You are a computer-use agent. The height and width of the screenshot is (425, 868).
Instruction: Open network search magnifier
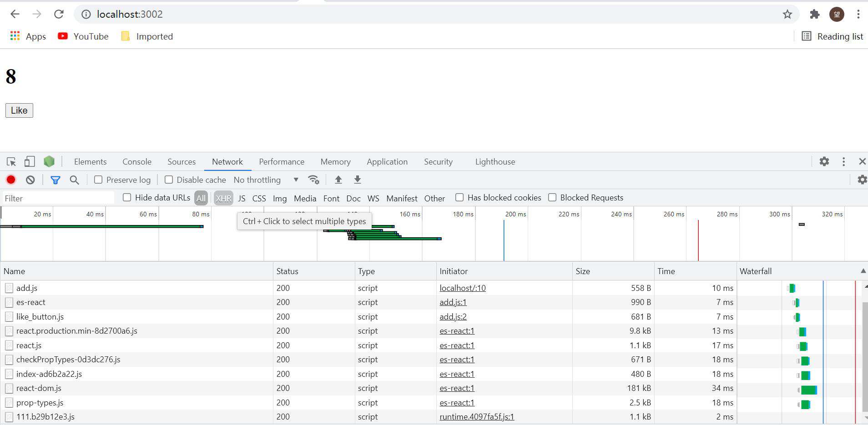tap(75, 180)
